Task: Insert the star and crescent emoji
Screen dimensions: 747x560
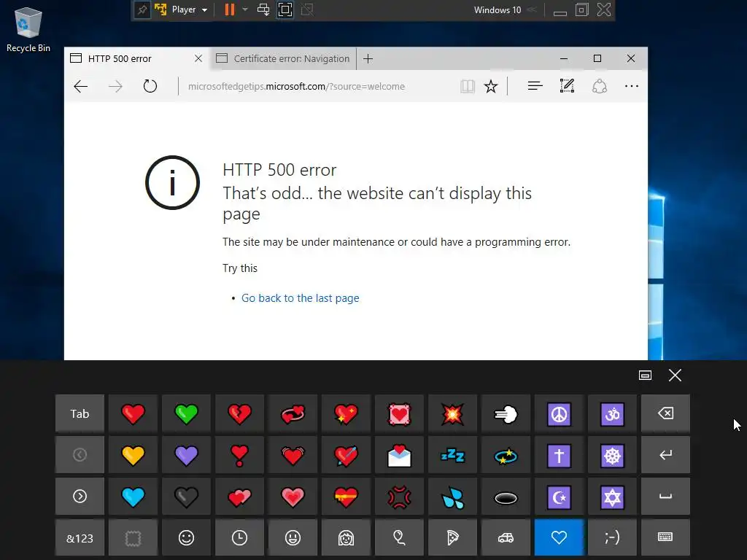Action: [x=560, y=497]
